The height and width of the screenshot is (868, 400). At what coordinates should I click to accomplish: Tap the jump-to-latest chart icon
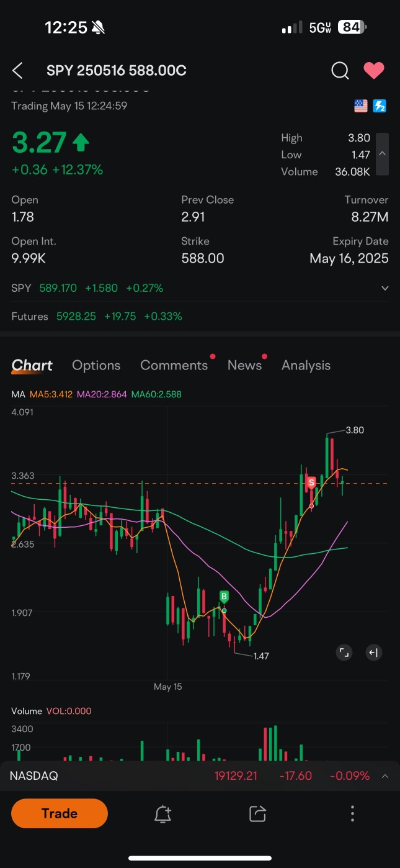pyautogui.click(x=373, y=653)
